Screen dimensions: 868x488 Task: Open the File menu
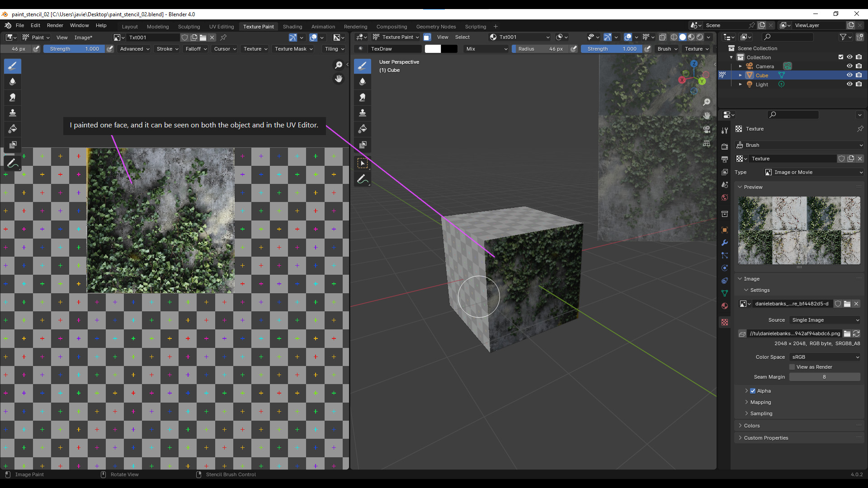20,25
